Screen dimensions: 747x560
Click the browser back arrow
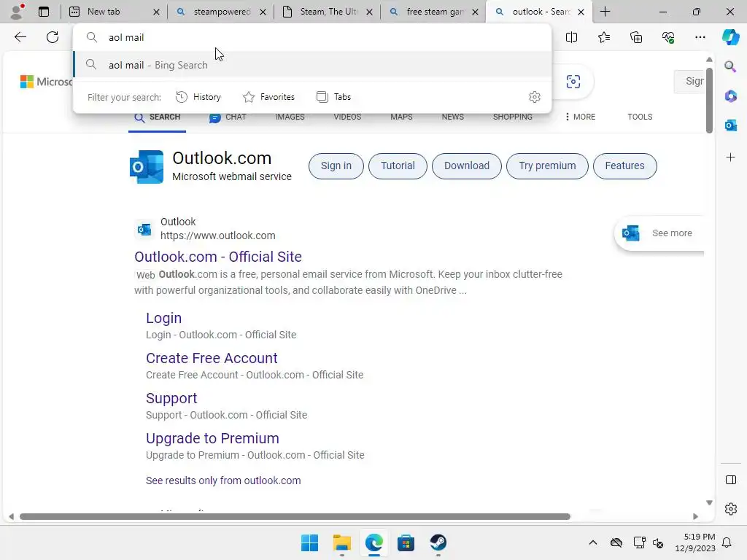[20, 37]
